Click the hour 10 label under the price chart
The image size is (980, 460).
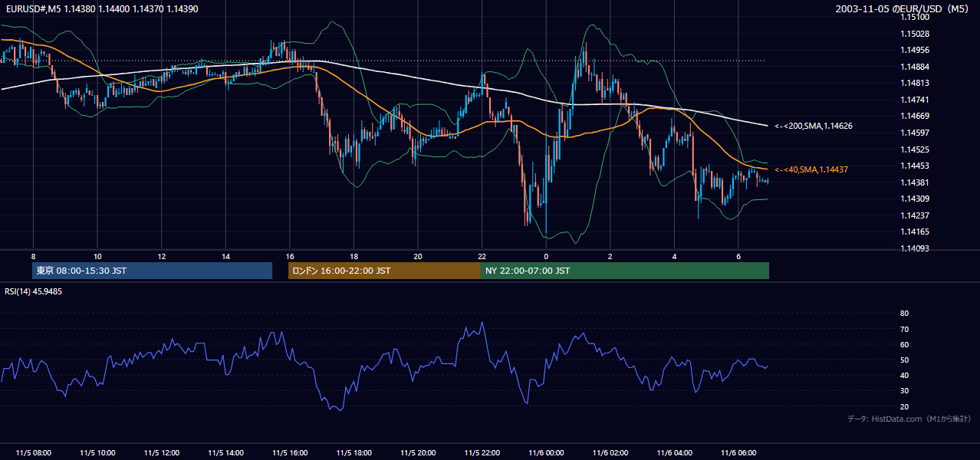(97, 256)
